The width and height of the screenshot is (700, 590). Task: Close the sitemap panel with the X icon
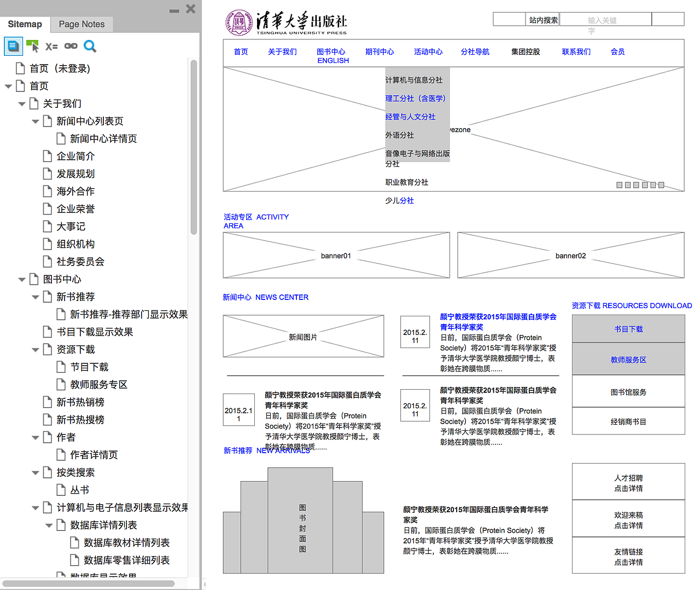tap(190, 9)
